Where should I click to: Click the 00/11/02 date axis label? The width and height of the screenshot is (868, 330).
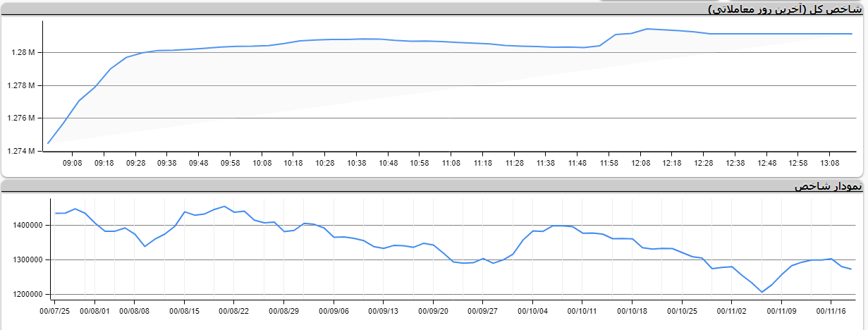[x=732, y=310]
